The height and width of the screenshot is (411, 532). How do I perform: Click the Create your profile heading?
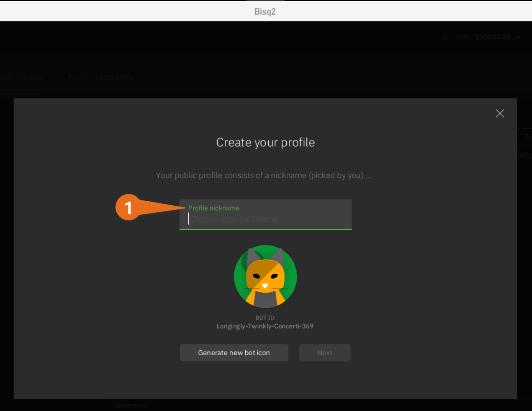(x=265, y=143)
